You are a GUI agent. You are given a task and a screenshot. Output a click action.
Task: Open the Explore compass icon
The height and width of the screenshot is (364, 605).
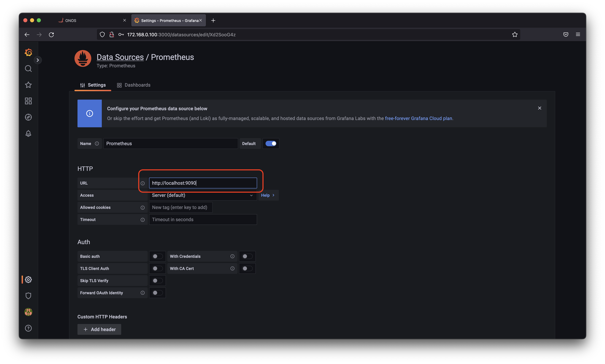click(x=29, y=117)
